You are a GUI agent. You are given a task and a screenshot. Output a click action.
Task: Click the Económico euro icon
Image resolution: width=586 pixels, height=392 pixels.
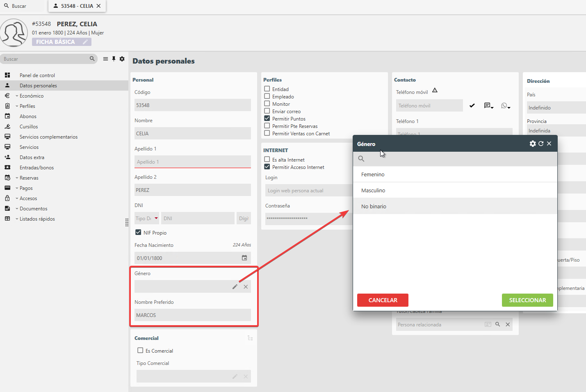(x=7, y=96)
